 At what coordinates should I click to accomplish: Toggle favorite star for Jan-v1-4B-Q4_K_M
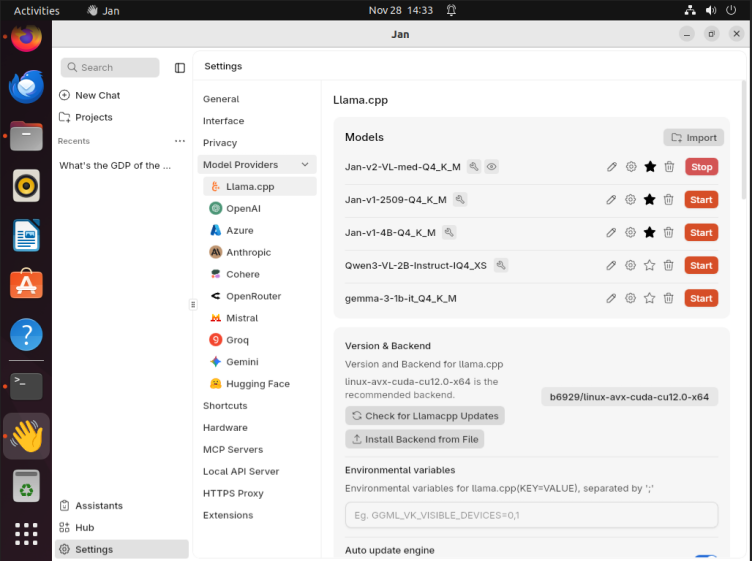tap(649, 233)
